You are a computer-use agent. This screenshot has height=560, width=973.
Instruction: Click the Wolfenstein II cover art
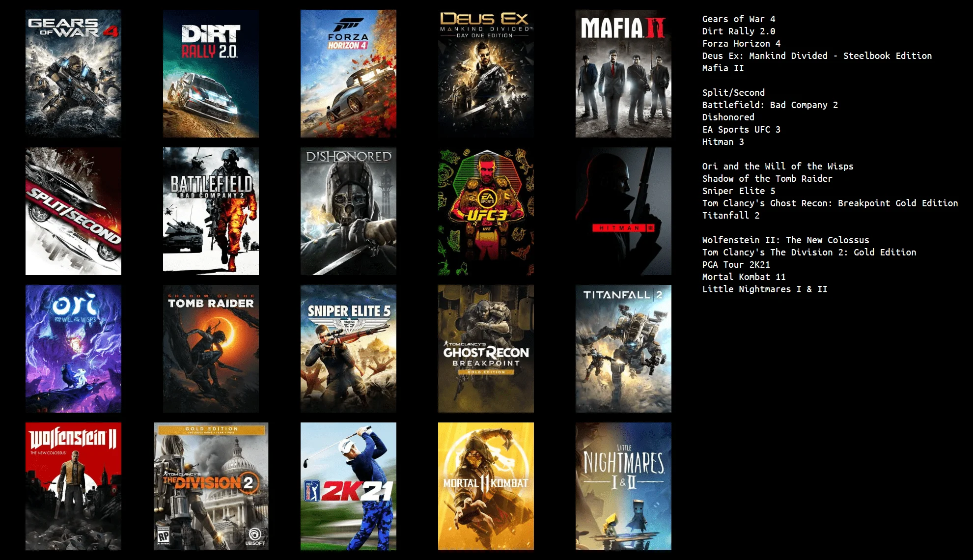[x=73, y=486]
